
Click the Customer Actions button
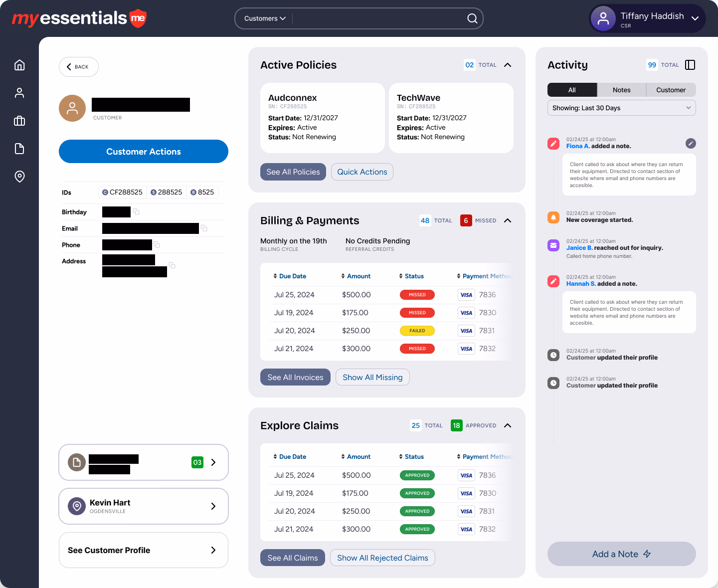click(x=144, y=152)
